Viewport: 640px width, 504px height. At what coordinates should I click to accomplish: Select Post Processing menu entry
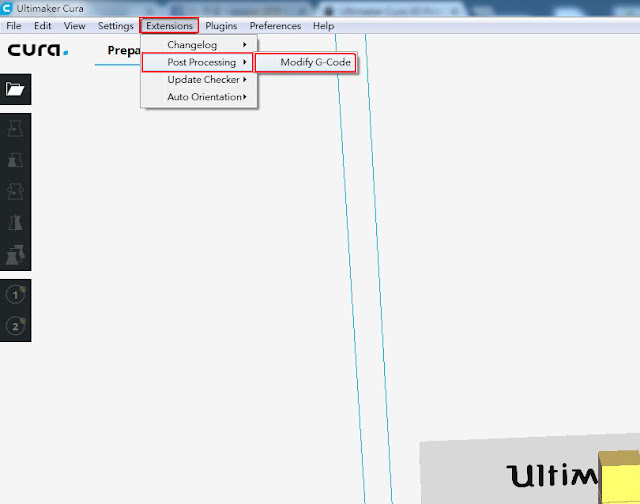(198, 62)
